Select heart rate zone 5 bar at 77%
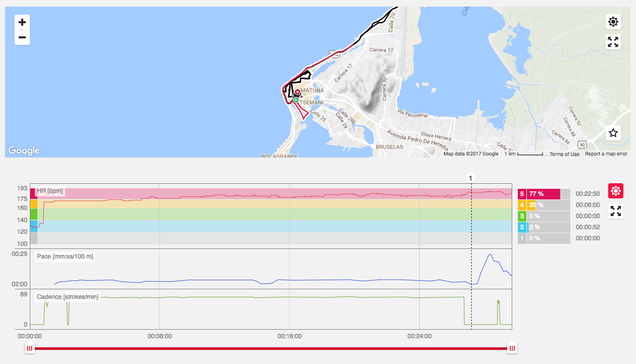Screen dimensions: 636x364 click(544, 194)
